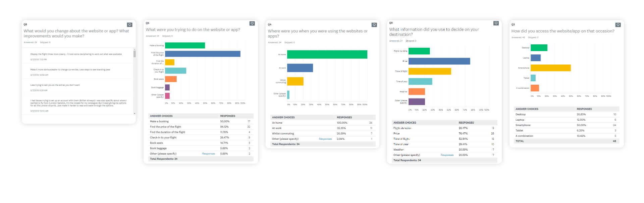The width and height of the screenshot is (644, 203).
Task: Select the yellow Smartphone bar in Q3
Action: [x=550, y=68]
